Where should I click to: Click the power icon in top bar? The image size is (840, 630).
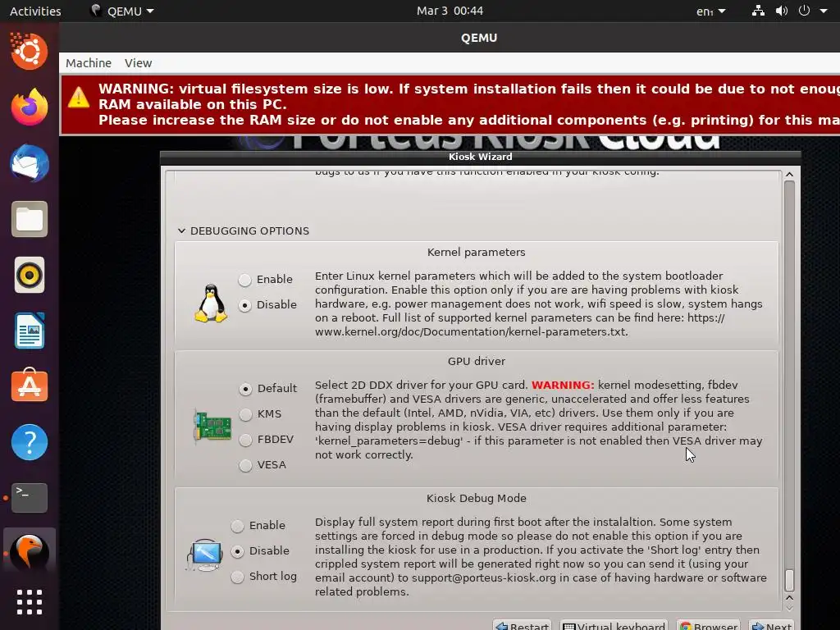pos(804,11)
